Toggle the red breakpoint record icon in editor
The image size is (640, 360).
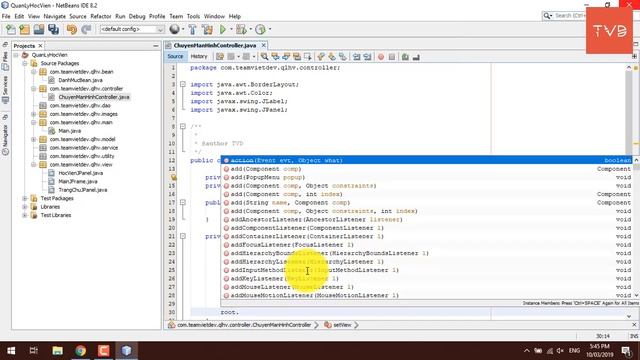click(381, 57)
